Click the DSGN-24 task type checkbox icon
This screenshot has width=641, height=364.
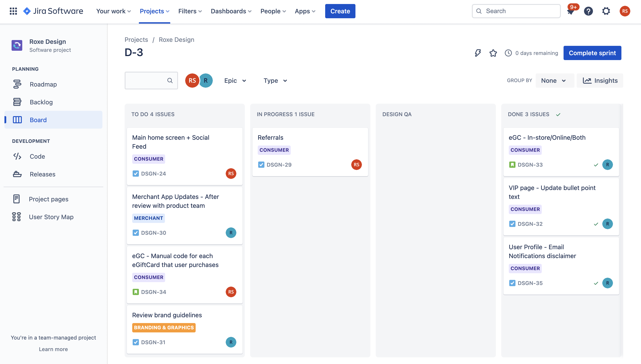click(x=136, y=174)
